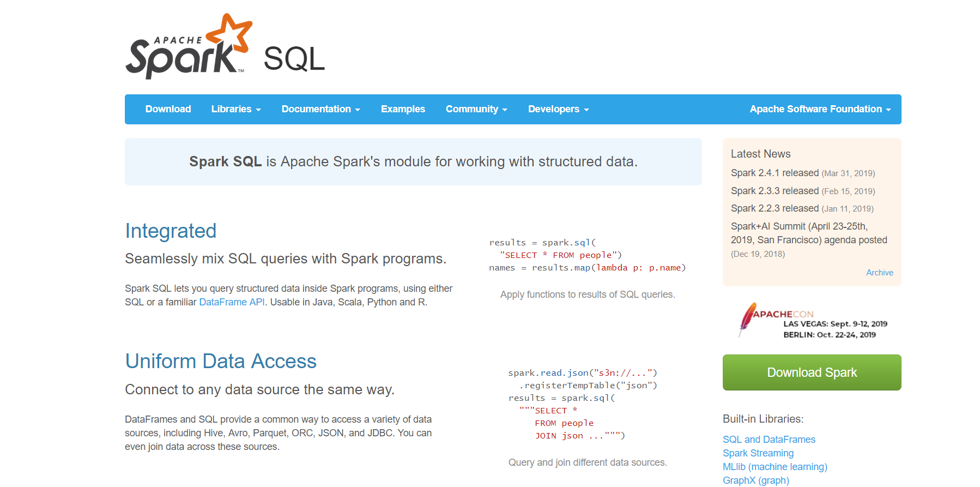Click the green Download Spark button
The height and width of the screenshot is (487, 980).
click(x=812, y=372)
